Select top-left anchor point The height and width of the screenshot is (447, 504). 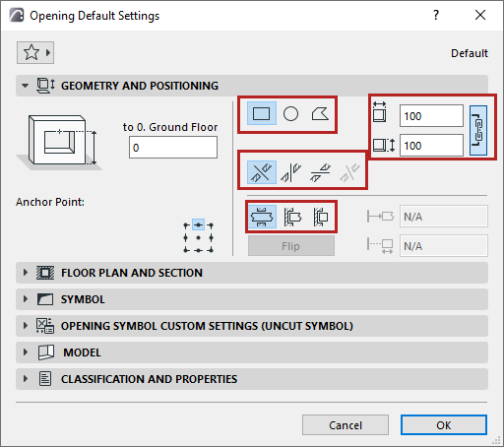(x=186, y=225)
